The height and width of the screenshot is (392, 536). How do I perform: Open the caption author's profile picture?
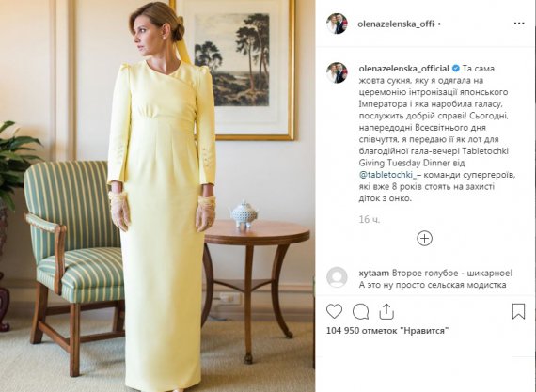tap(337, 72)
